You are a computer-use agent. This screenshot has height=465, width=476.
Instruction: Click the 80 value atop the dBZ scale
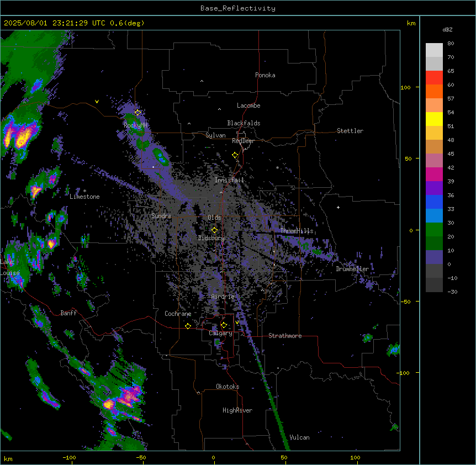pos(451,44)
